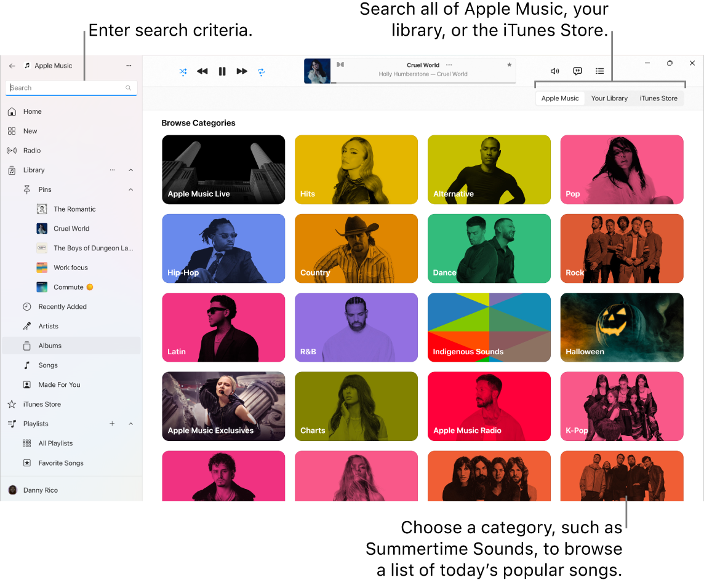The height and width of the screenshot is (588, 704).
Task: Open the Commute playlist
Action: tap(71, 287)
